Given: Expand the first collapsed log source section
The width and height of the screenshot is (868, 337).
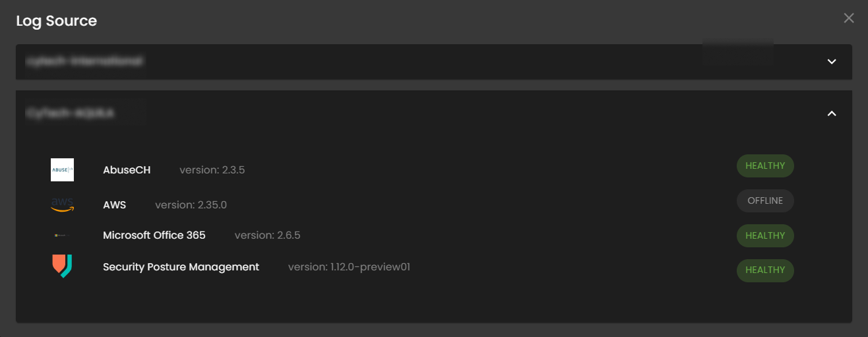Looking at the screenshot, I should click(x=832, y=61).
